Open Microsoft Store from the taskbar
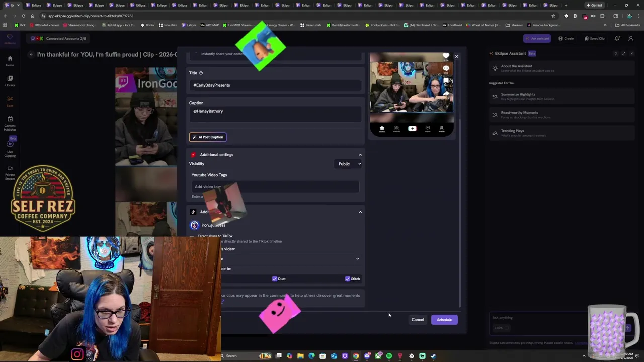644x362 pixels. coord(323,356)
